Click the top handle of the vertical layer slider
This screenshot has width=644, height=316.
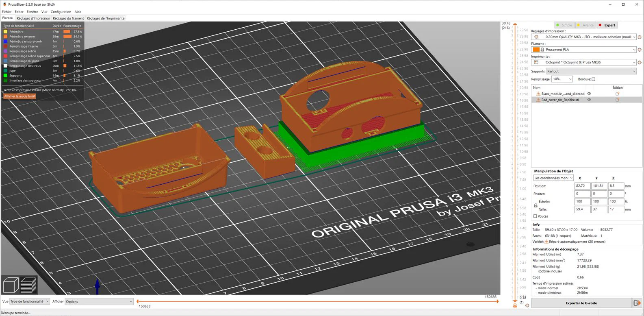(515, 24)
